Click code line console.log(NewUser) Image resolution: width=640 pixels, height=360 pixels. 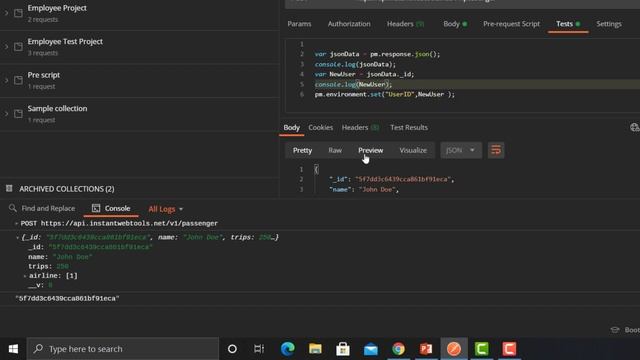coord(353,84)
